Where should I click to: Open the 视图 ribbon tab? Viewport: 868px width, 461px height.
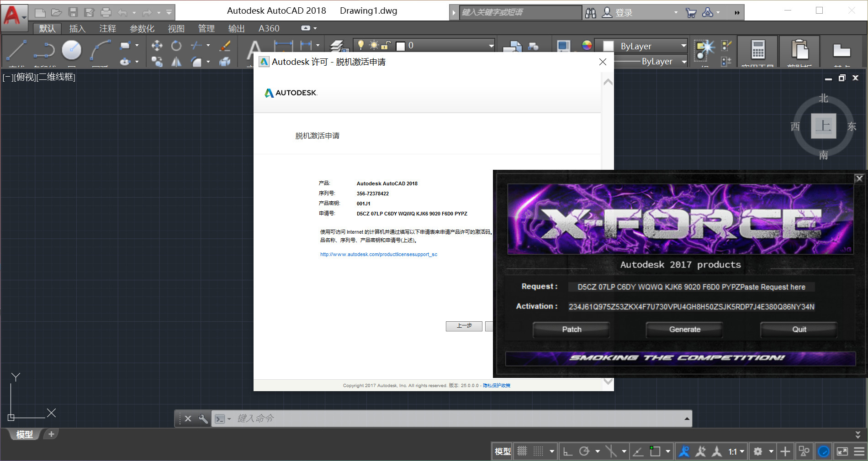tap(176, 28)
